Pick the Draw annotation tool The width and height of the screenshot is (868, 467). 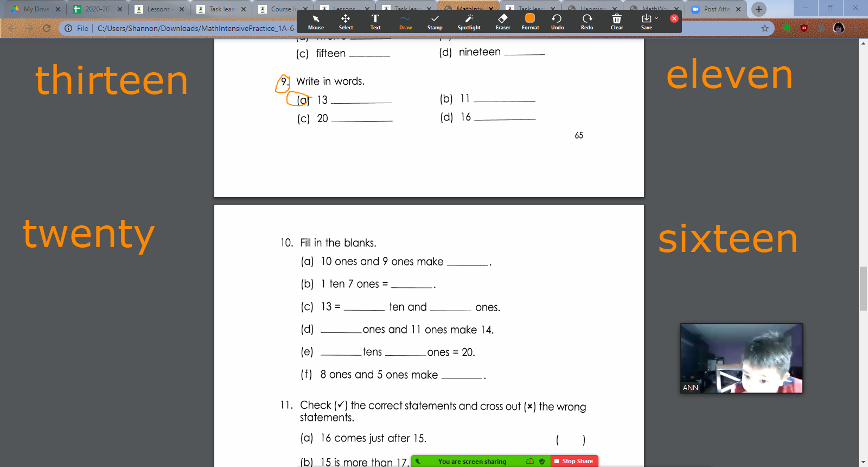(406, 22)
